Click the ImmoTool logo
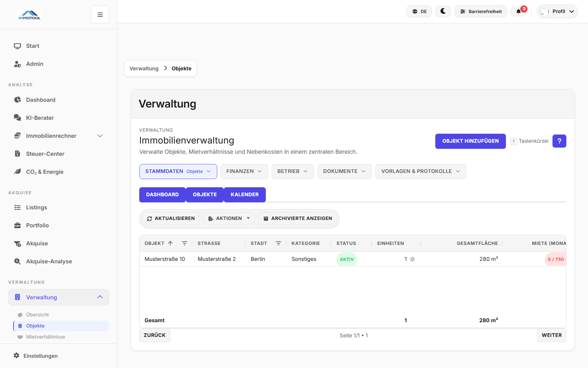Viewport: 588px width, 368px height. pos(29,15)
